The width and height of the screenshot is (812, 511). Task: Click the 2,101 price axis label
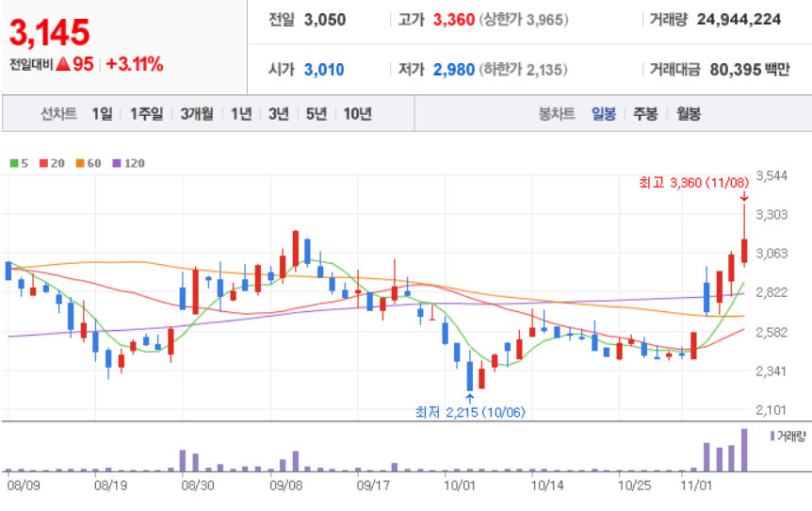(x=771, y=410)
